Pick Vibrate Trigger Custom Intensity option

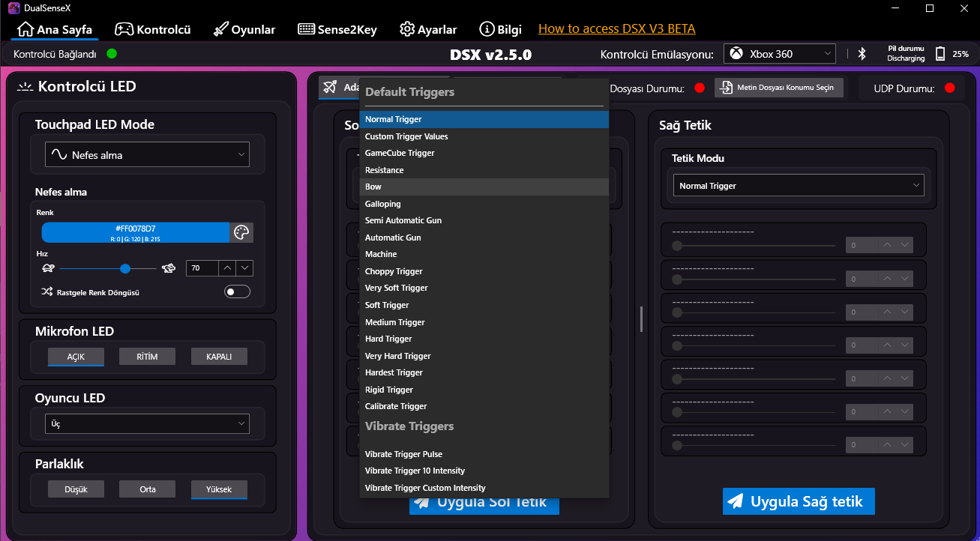point(484,488)
